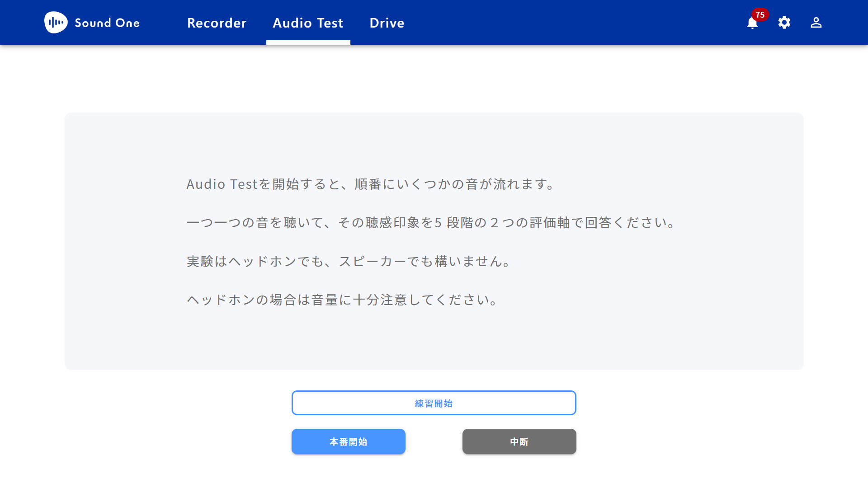Click the red 75 notification badge
The image size is (868, 488).
(760, 14)
